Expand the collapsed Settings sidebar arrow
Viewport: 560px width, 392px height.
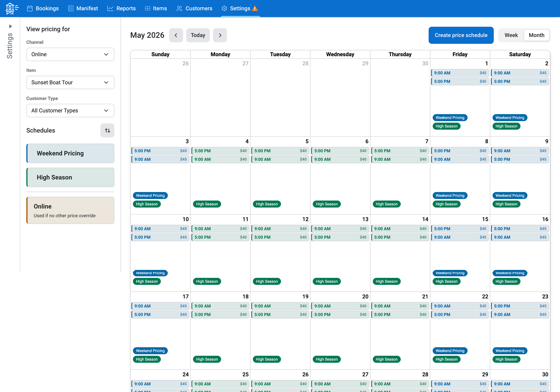(x=10, y=26)
